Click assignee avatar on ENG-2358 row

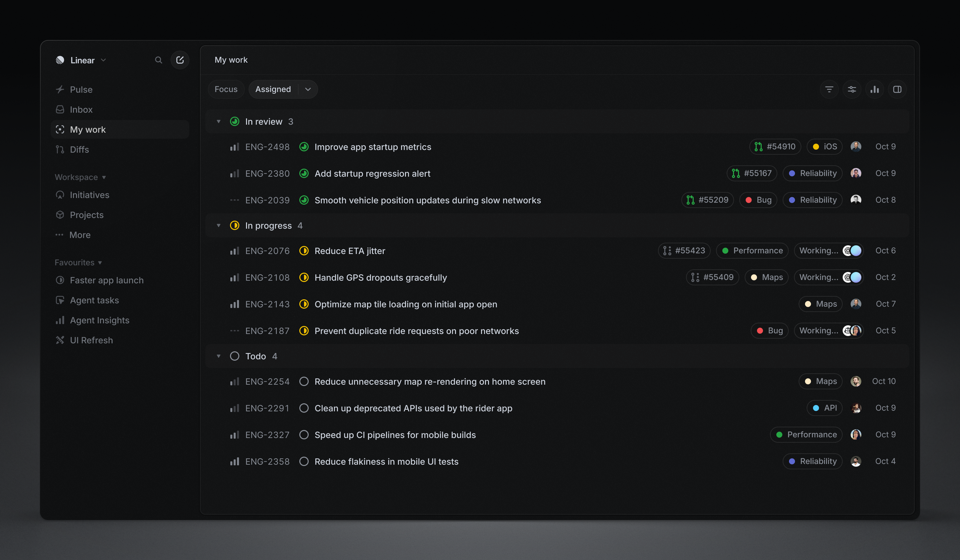click(x=856, y=461)
